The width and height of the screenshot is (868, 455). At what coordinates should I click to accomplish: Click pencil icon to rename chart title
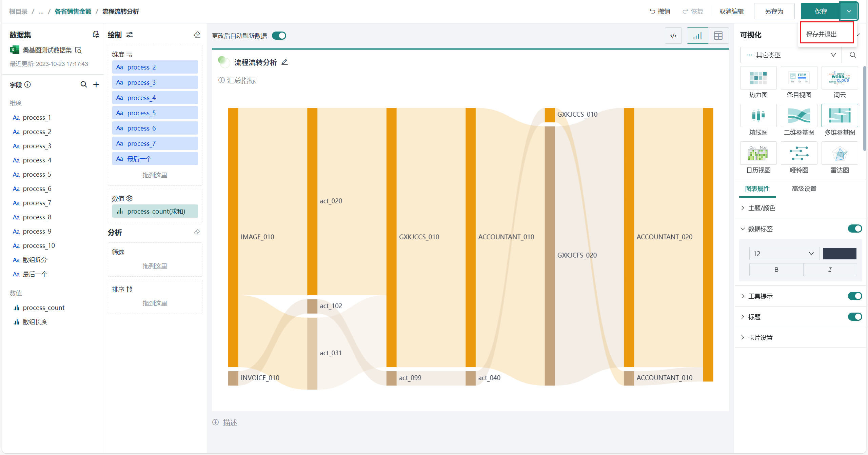(285, 62)
